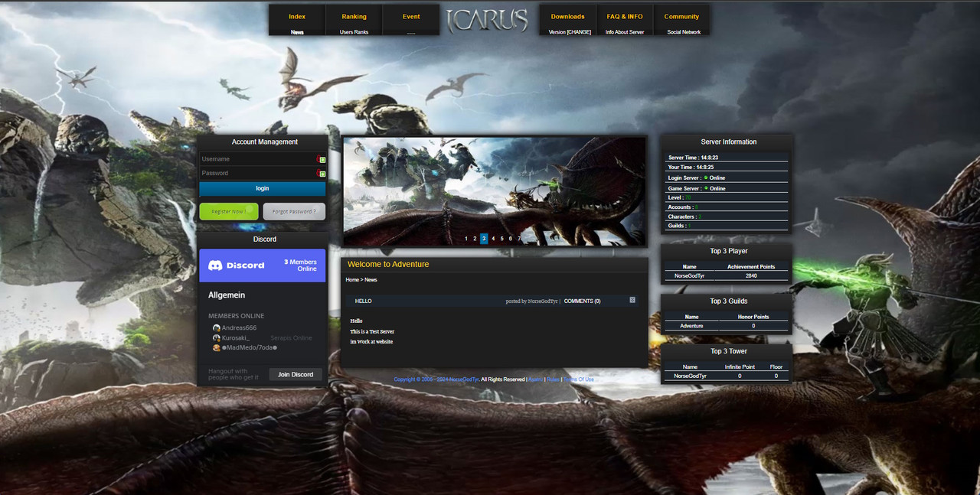Click Login Server Online status row
The width and height of the screenshot is (980, 495).
coord(727,177)
